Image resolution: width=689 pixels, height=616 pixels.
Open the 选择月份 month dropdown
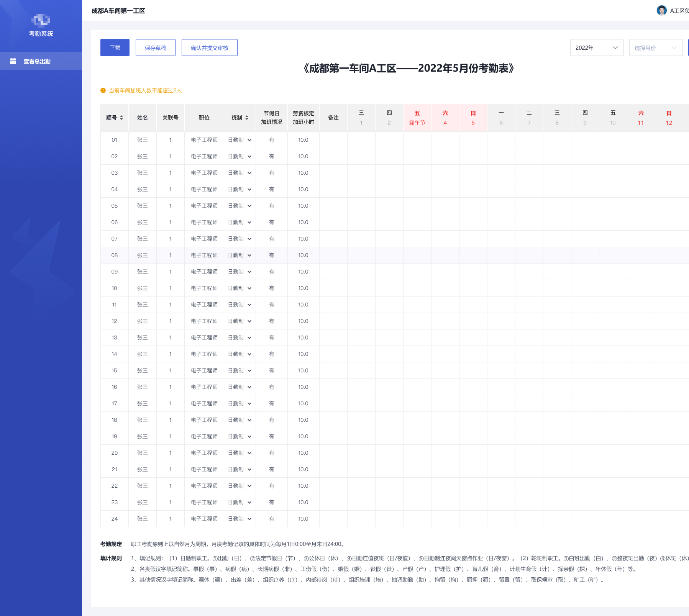[656, 48]
